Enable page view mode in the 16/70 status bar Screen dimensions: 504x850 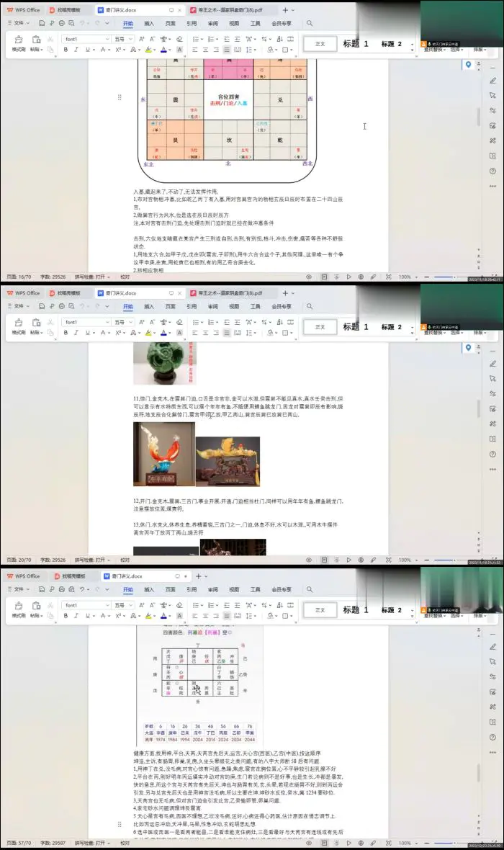coord(324,277)
